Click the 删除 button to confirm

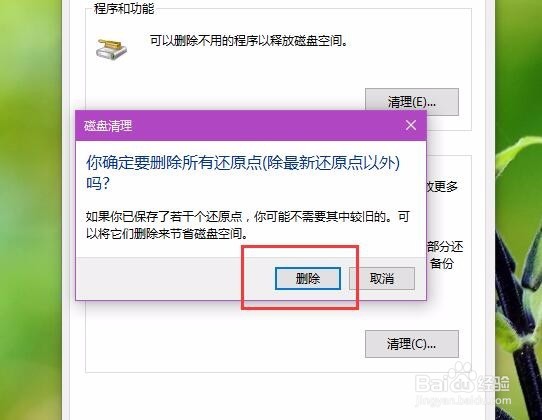308,278
